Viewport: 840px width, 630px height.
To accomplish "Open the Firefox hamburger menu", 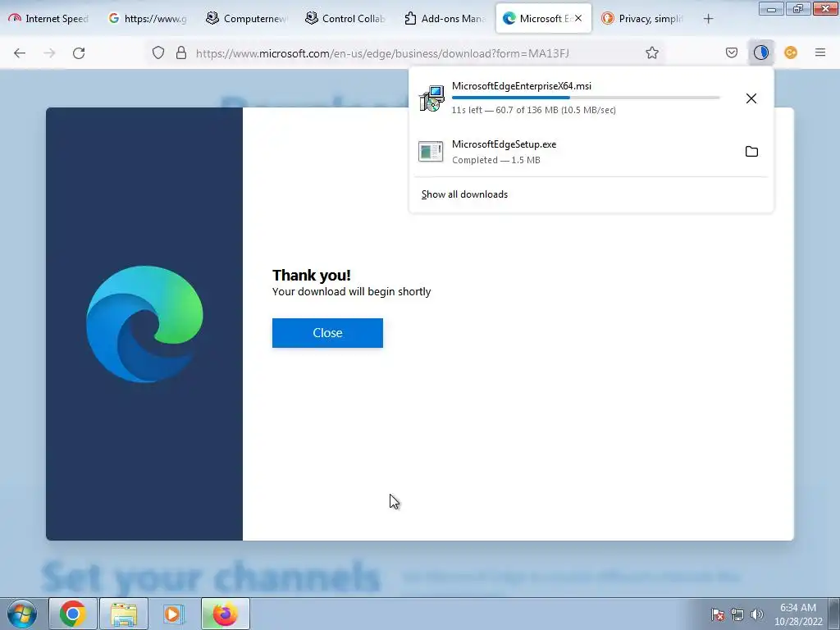I will pos(820,52).
